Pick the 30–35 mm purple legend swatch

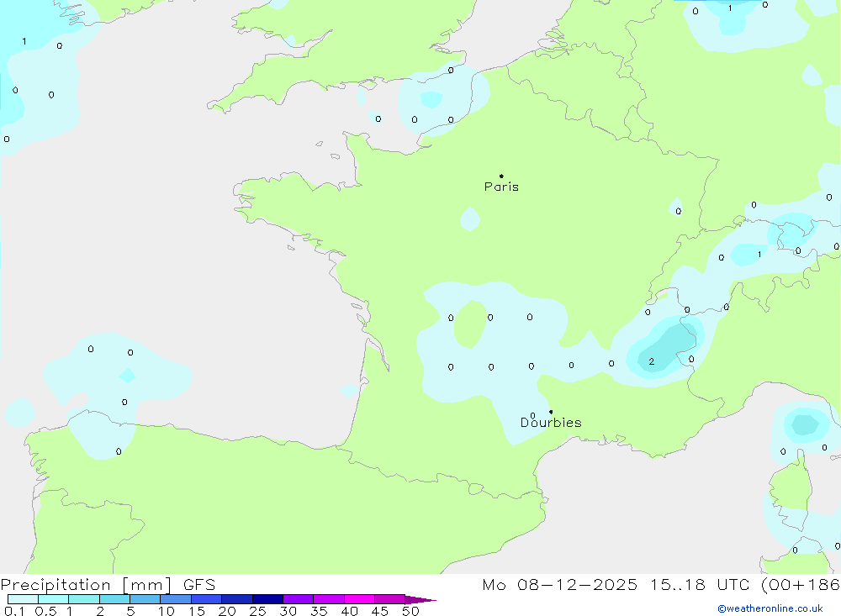coord(298,599)
